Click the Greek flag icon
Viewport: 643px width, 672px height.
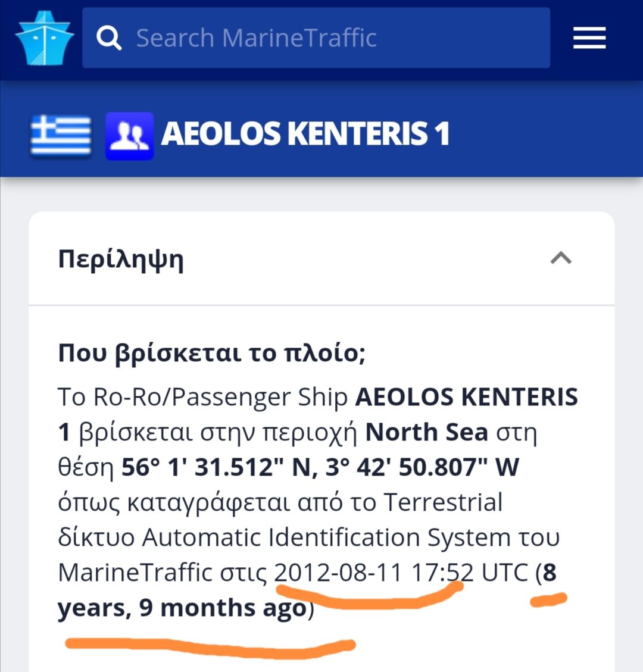click(61, 135)
